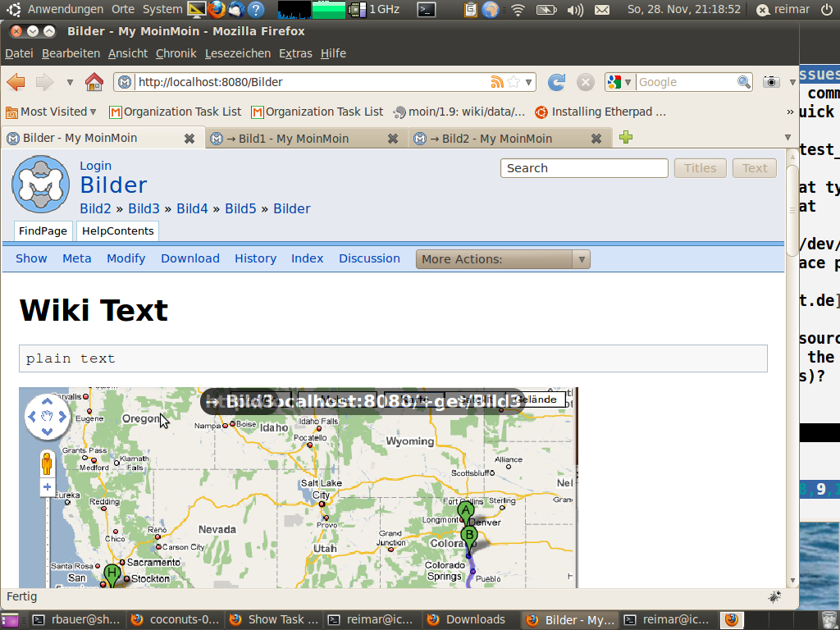Open a new tab with plus icon
Screen dimensions: 840x630
tap(626, 138)
